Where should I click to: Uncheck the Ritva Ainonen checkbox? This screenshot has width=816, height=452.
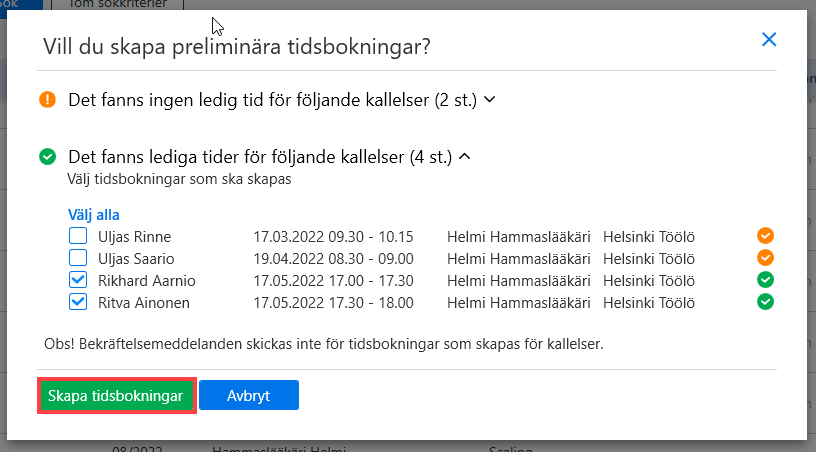(78, 302)
